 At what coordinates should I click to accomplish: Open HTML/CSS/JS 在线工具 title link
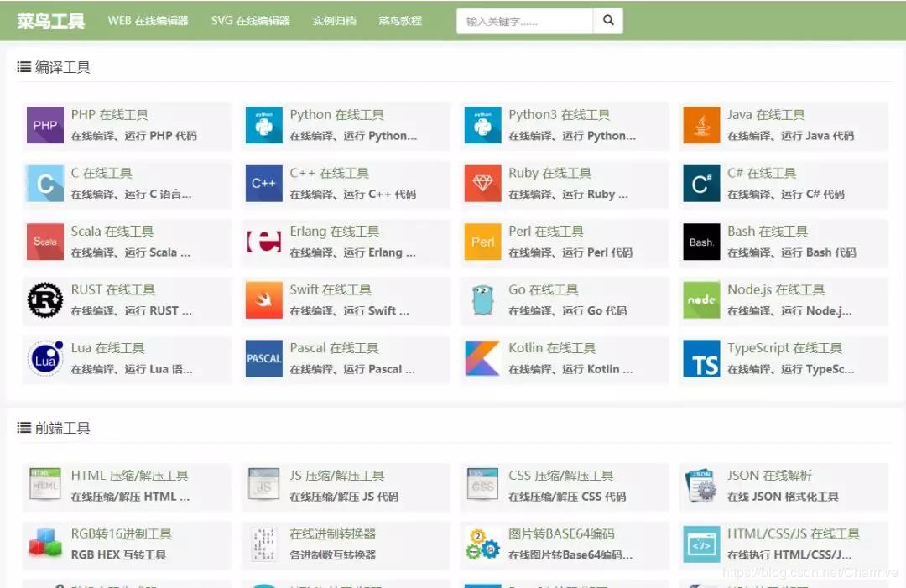click(x=794, y=533)
